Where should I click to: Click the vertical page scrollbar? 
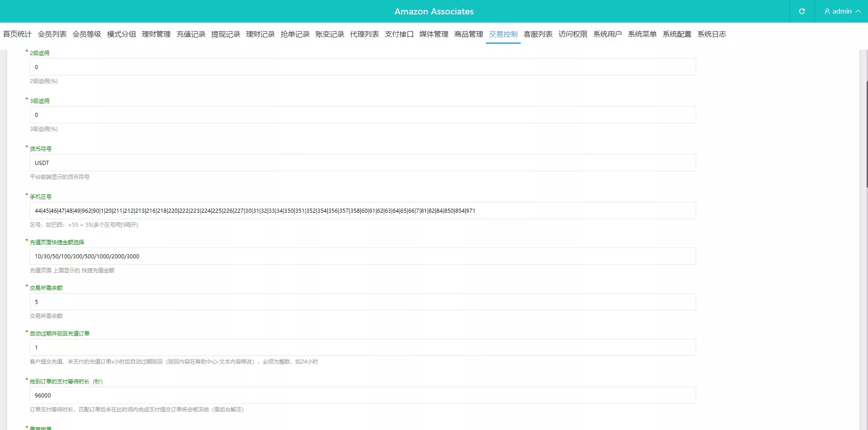(x=866, y=136)
